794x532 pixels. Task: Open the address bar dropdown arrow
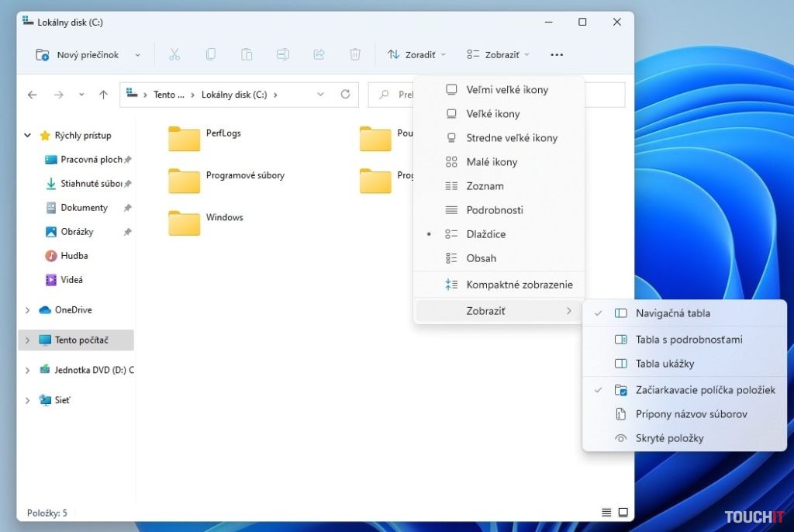(x=321, y=94)
